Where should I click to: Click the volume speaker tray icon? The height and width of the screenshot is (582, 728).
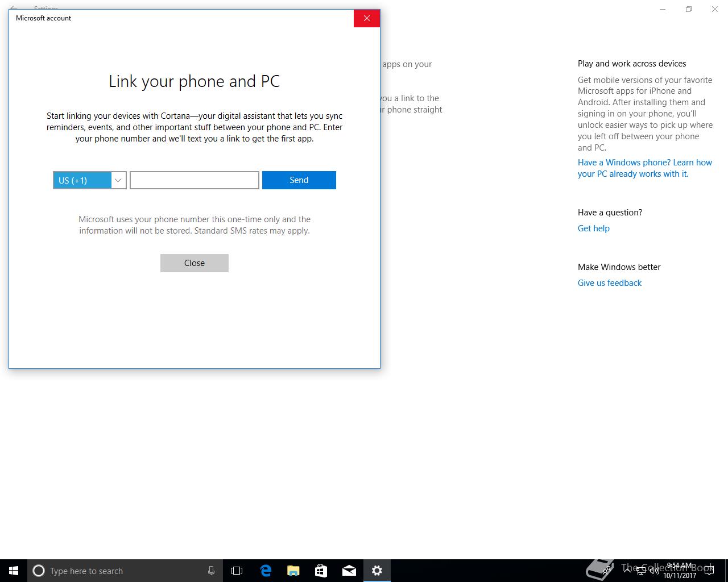pos(655,571)
